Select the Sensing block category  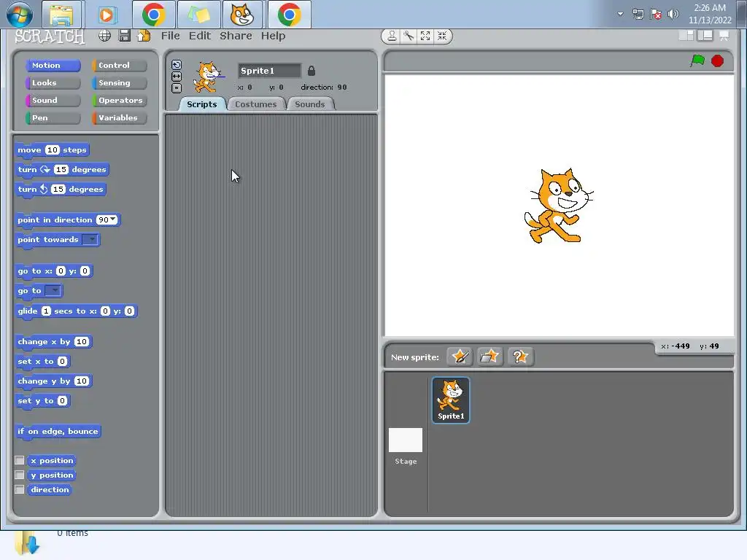tap(119, 83)
